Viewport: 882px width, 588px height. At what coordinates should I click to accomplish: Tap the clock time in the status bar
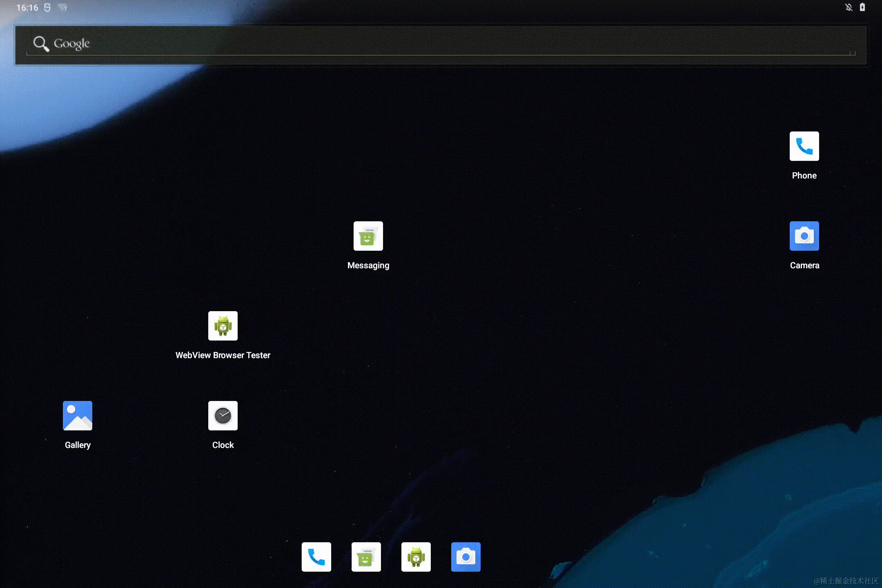[x=27, y=7]
